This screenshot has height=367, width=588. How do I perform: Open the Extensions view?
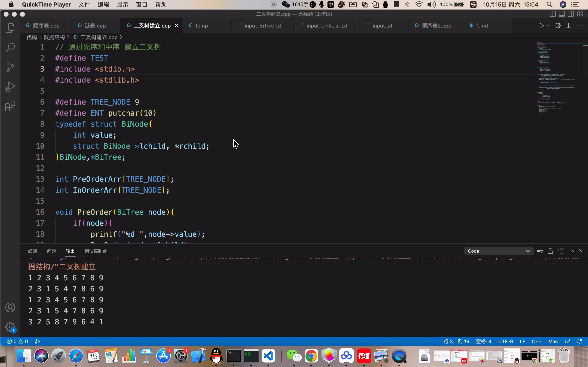10,107
